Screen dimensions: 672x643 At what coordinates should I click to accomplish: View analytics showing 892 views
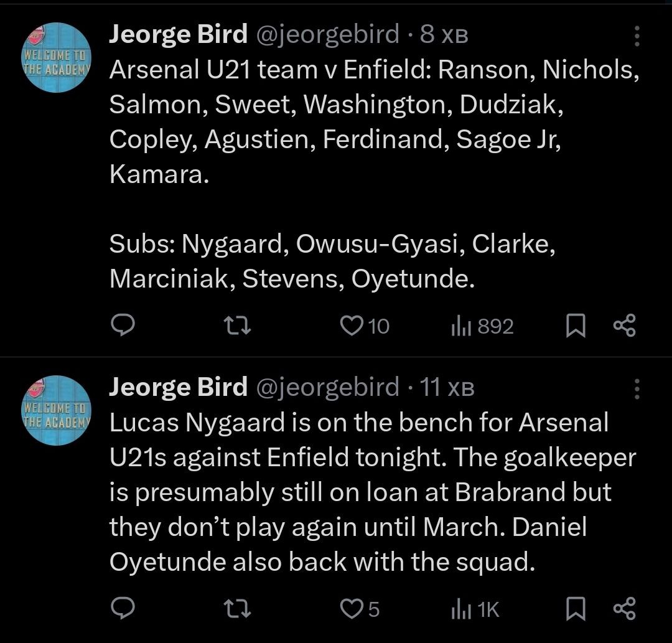459,326
